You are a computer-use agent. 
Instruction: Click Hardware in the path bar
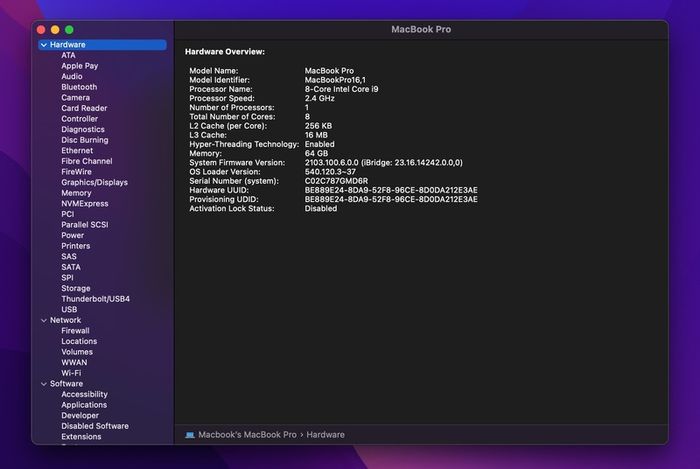tap(325, 435)
